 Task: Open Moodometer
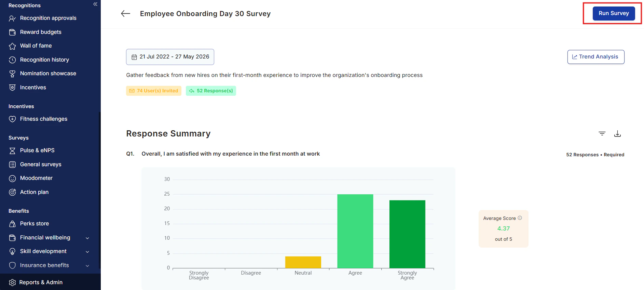coord(36,178)
